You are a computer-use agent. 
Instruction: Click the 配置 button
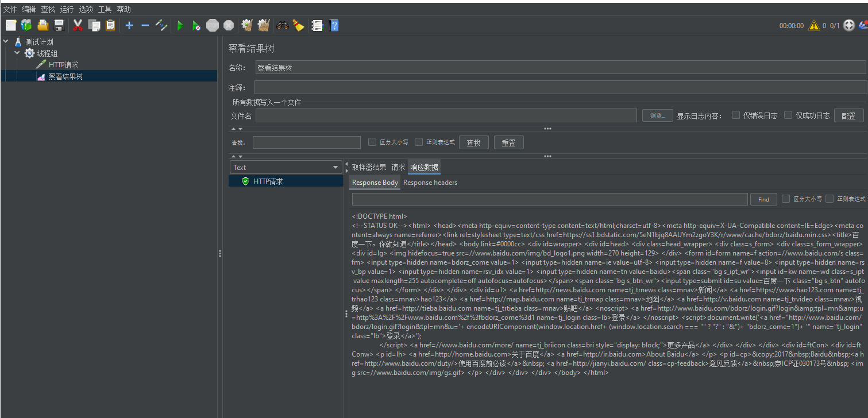click(x=848, y=115)
